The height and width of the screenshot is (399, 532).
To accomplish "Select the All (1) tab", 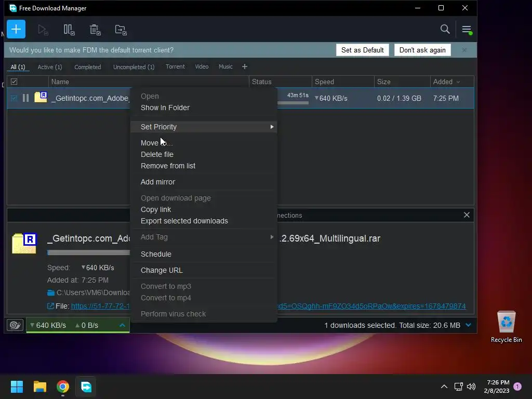I will pos(18,67).
